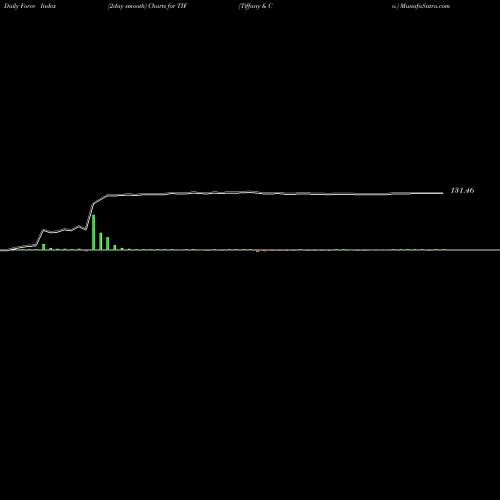Image resolution: width=500 pixels, height=500 pixels.
Task: Click the 'MunafaSutra.com' text
Action: (425, 6)
